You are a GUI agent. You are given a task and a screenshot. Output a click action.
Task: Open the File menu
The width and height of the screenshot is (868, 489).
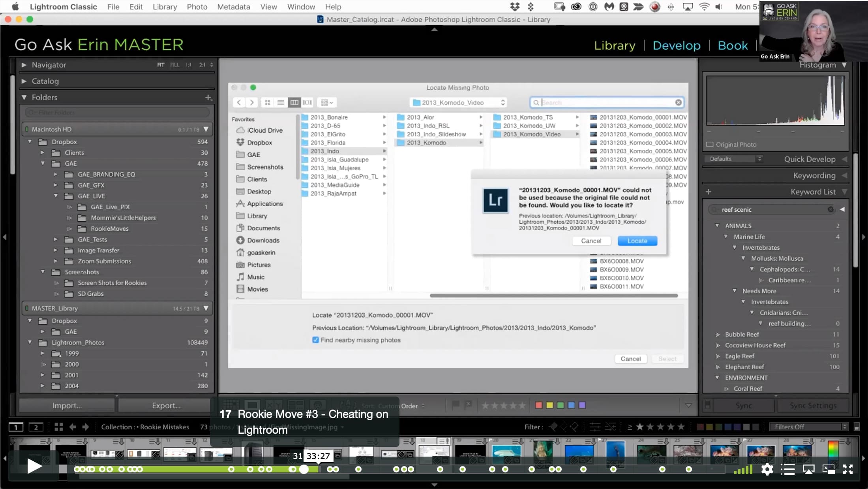tap(113, 7)
